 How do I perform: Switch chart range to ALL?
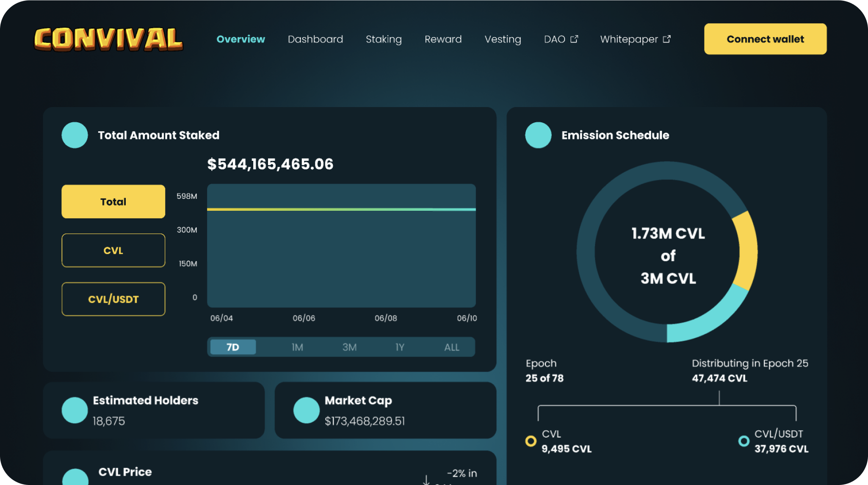pyautogui.click(x=452, y=347)
